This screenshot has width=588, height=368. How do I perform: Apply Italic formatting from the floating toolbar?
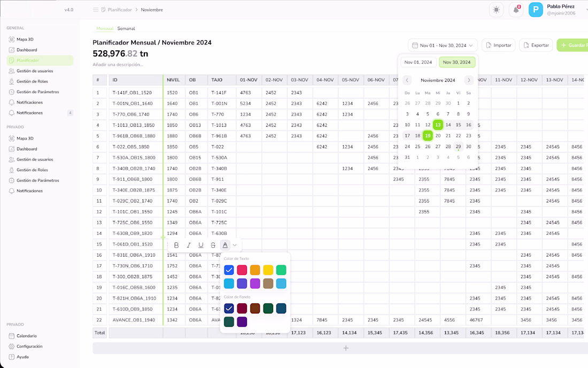[x=189, y=245]
